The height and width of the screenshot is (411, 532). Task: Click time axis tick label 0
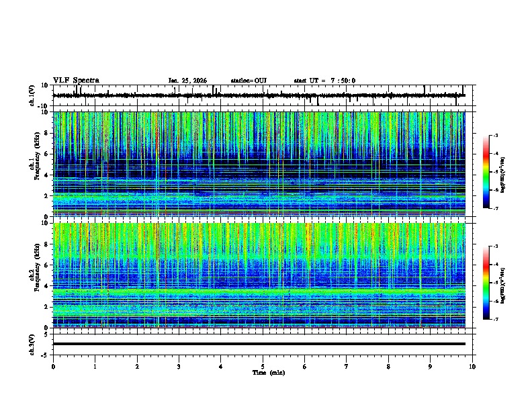point(53,367)
